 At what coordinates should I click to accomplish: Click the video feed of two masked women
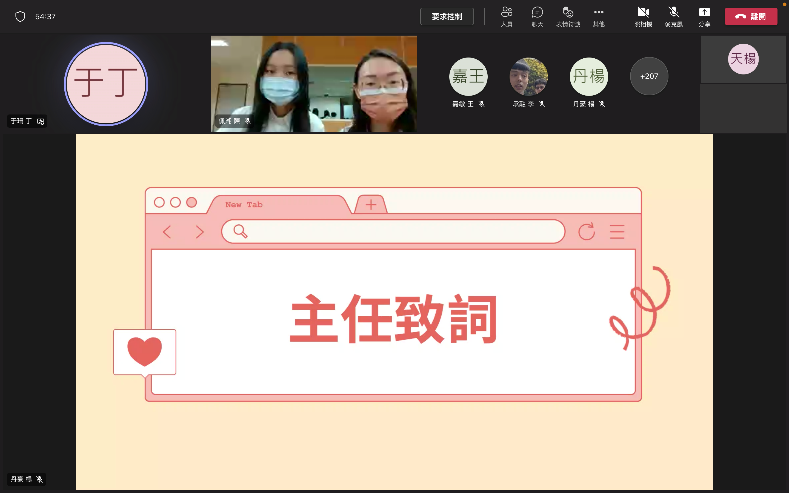point(313,85)
